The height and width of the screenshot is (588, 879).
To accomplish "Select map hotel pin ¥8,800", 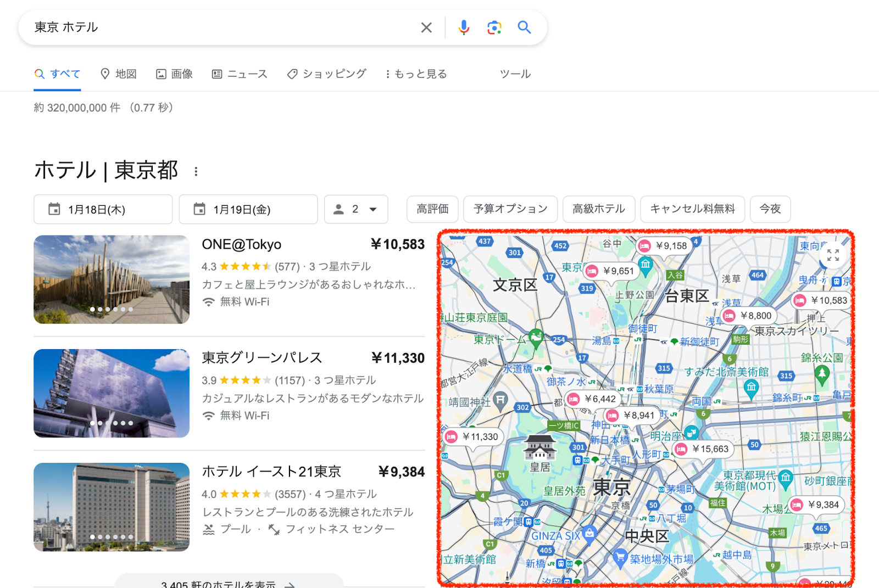I will coord(749,316).
